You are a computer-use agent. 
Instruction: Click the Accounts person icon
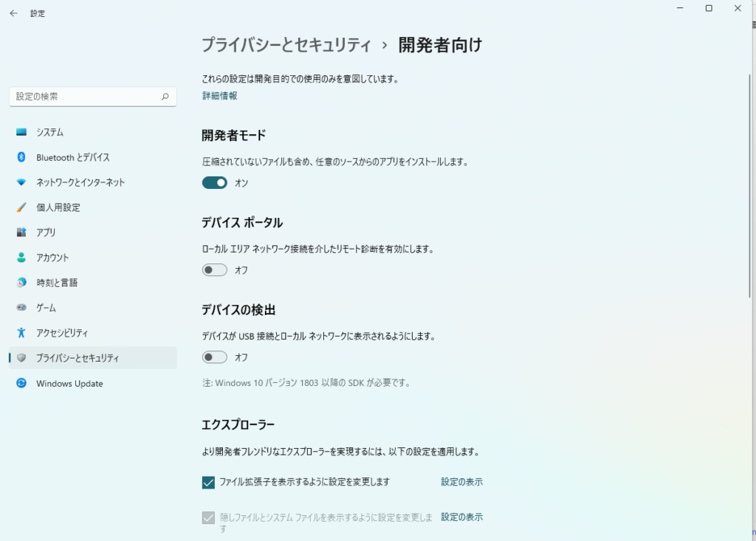click(21, 258)
